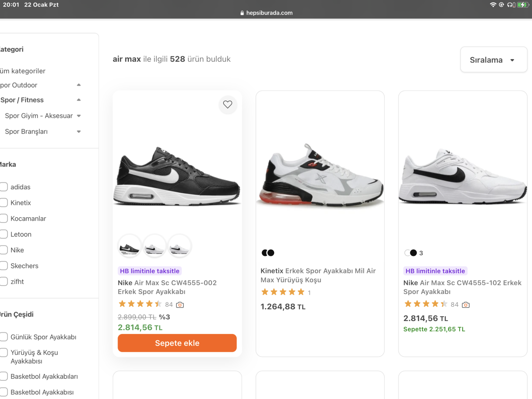The image size is (532, 399).
Task: Click the Wi-Fi icon in status bar
Action: pyautogui.click(x=493, y=5)
